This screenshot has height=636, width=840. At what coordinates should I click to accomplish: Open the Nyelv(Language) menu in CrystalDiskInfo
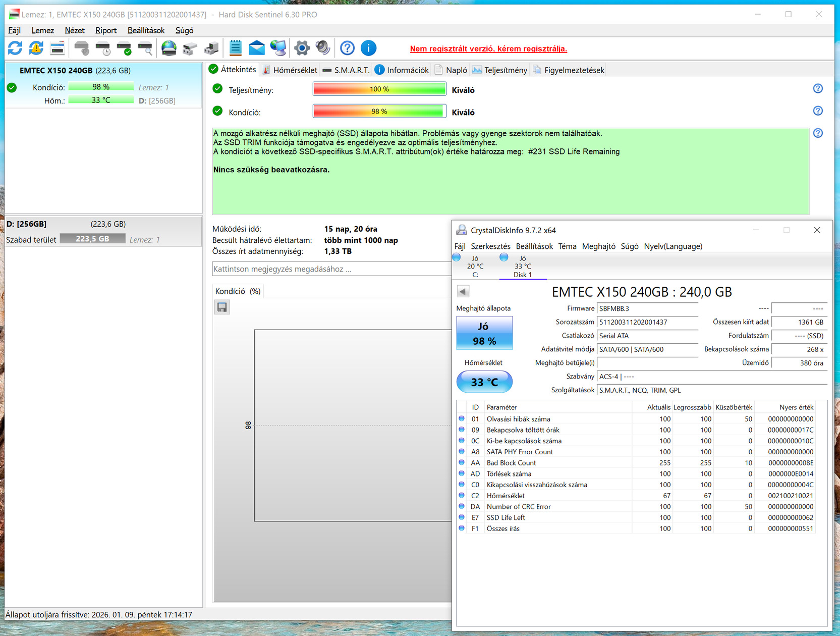coord(673,246)
